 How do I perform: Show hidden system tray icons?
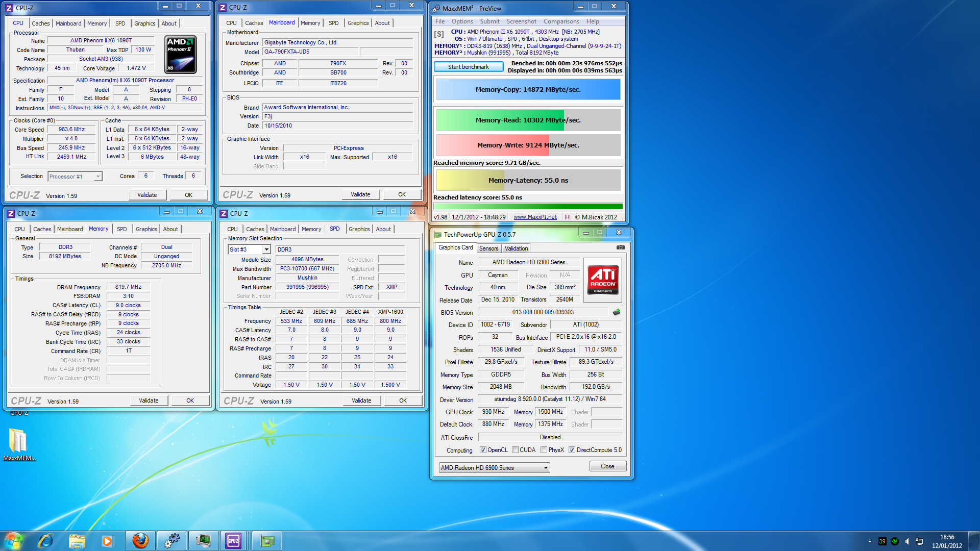870,541
